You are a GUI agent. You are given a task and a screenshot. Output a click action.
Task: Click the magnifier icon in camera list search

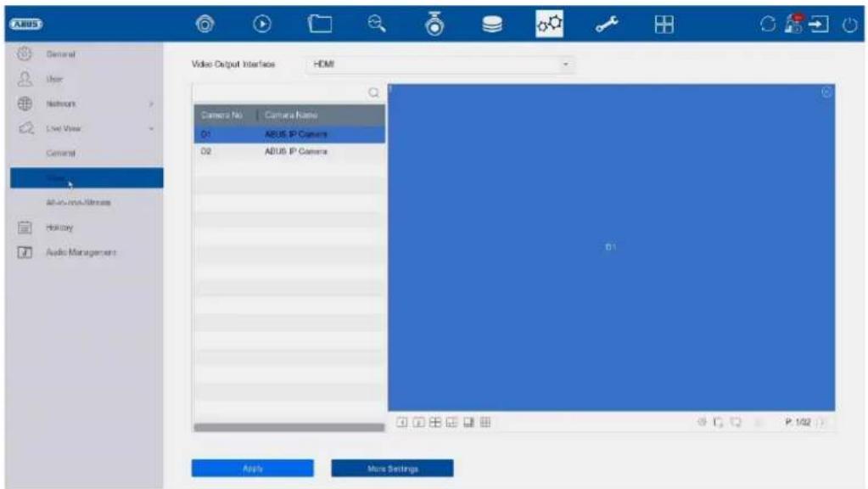(x=373, y=93)
